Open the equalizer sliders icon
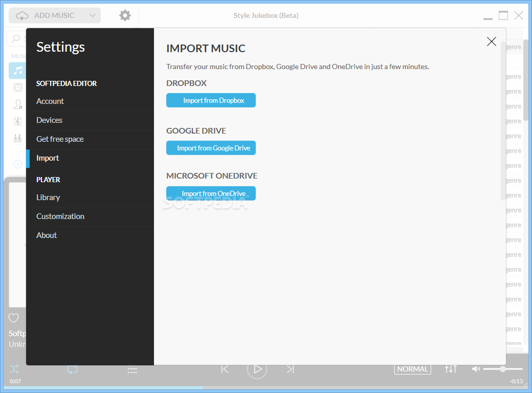Image resolution: width=532 pixels, height=393 pixels. pyautogui.click(x=451, y=369)
